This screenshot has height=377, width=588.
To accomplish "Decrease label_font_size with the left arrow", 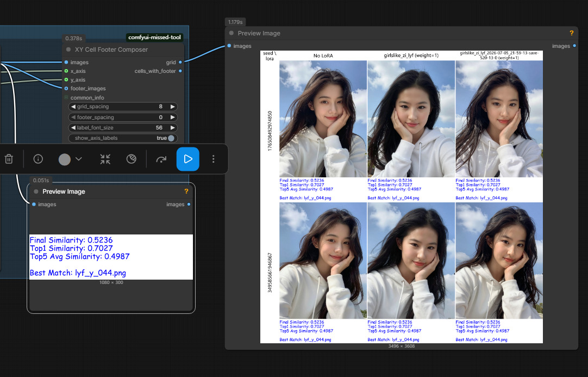I will [x=73, y=128].
